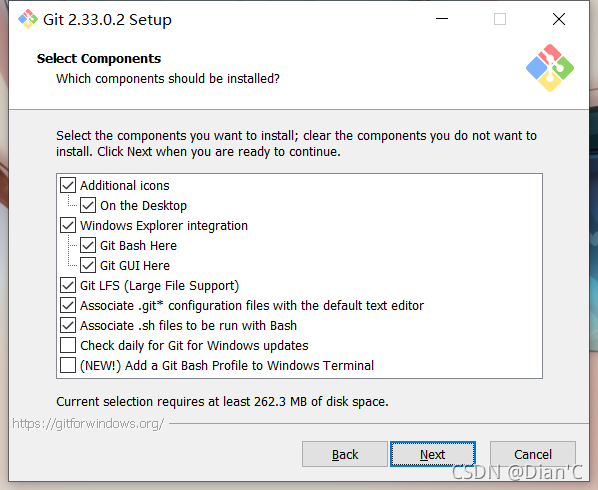This screenshot has height=490, width=598.
Task: Open the gitforwindows.org link
Action: [x=88, y=424]
